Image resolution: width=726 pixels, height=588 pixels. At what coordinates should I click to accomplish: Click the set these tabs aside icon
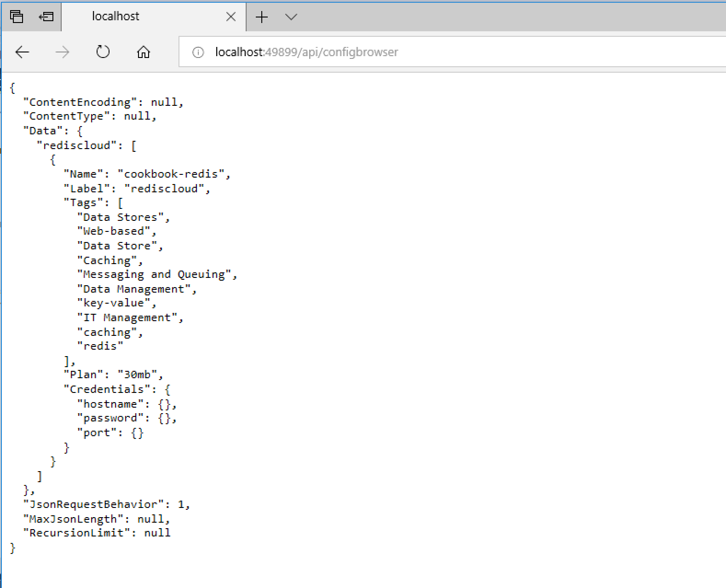[46, 17]
